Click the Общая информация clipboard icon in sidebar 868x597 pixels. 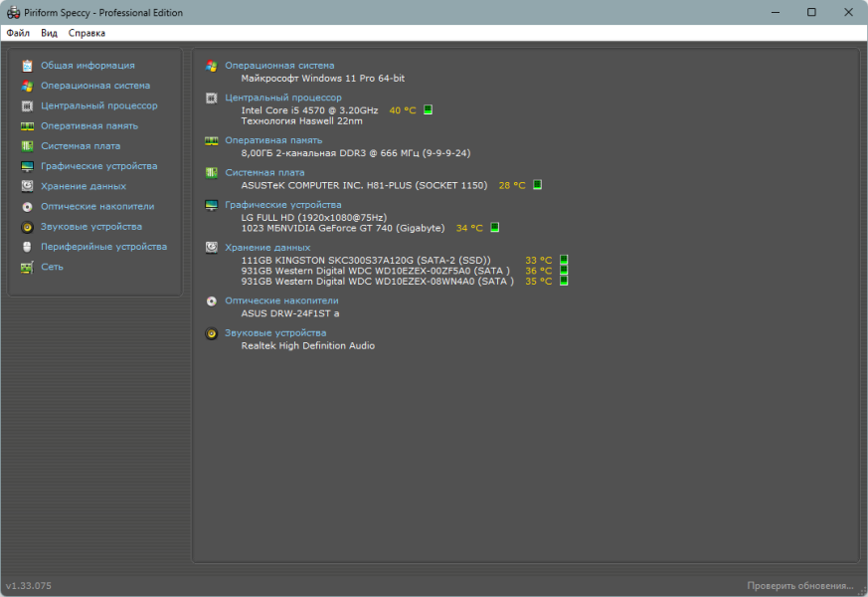pyautogui.click(x=27, y=66)
